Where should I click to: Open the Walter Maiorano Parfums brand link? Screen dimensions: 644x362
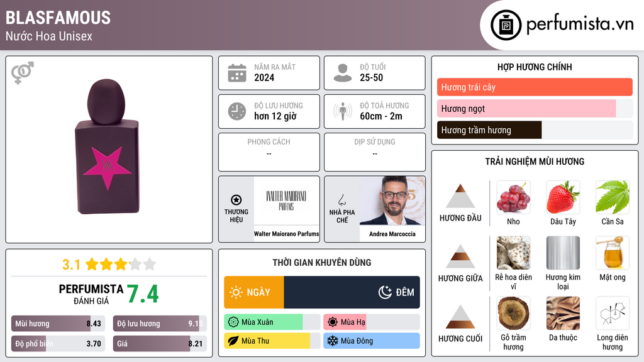[286, 234]
